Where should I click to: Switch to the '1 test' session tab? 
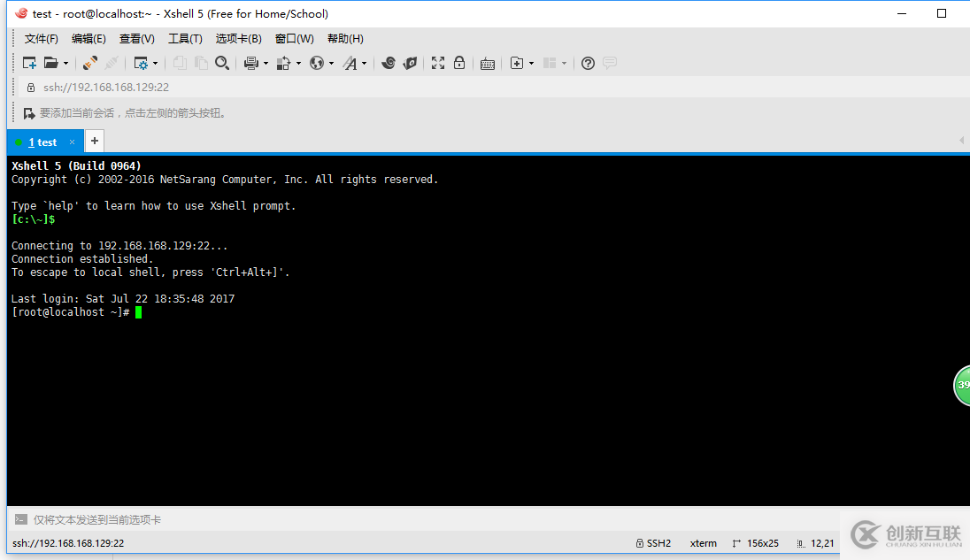(42, 141)
